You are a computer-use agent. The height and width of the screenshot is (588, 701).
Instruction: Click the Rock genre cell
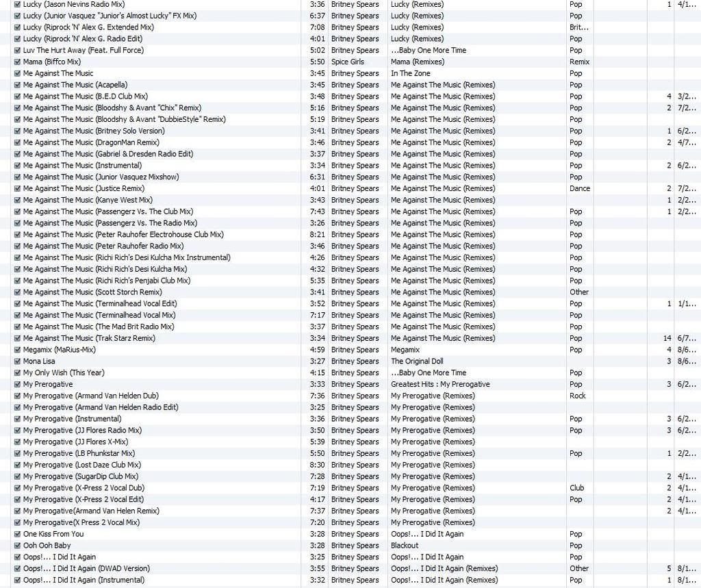pos(577,396)
